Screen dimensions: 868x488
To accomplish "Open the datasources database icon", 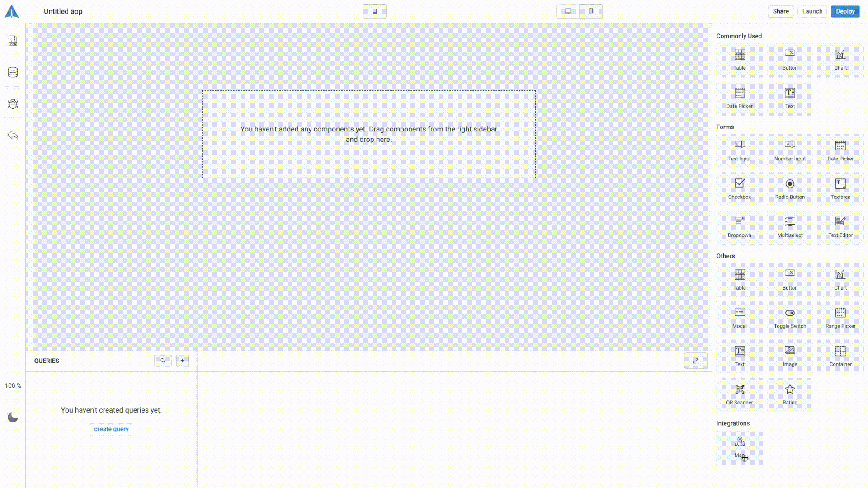I will [x=13, y=72].
